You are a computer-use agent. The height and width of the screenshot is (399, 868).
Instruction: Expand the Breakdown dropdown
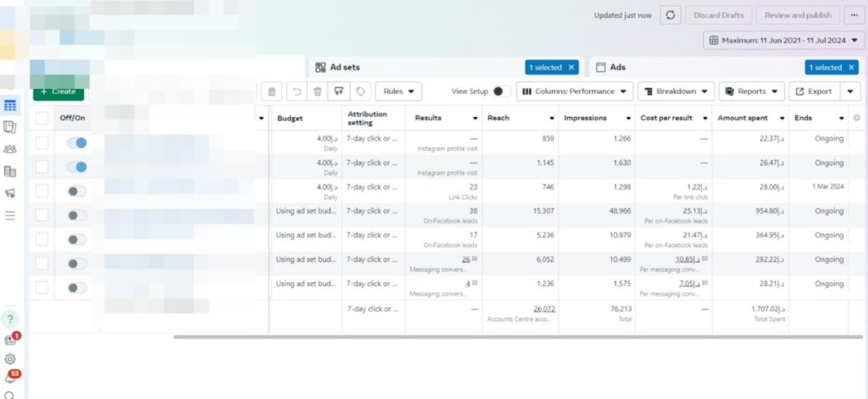click(675, 91)
